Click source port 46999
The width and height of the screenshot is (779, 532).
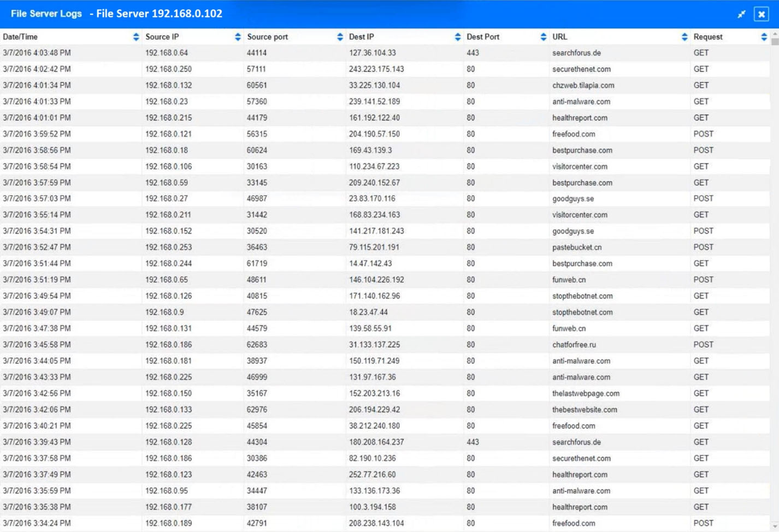pyautogui.click(x=257, y=377)
